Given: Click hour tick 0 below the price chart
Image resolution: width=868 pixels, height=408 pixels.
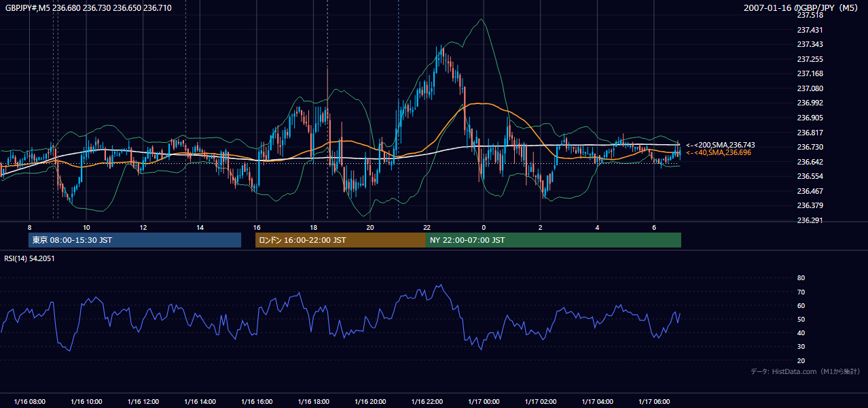Looking at the screenshot, I should point(484,226).
